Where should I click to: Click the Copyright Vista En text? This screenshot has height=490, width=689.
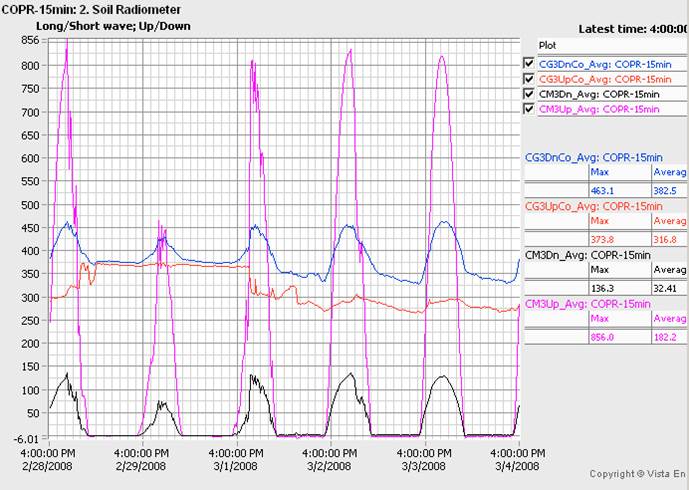point(637,474)
